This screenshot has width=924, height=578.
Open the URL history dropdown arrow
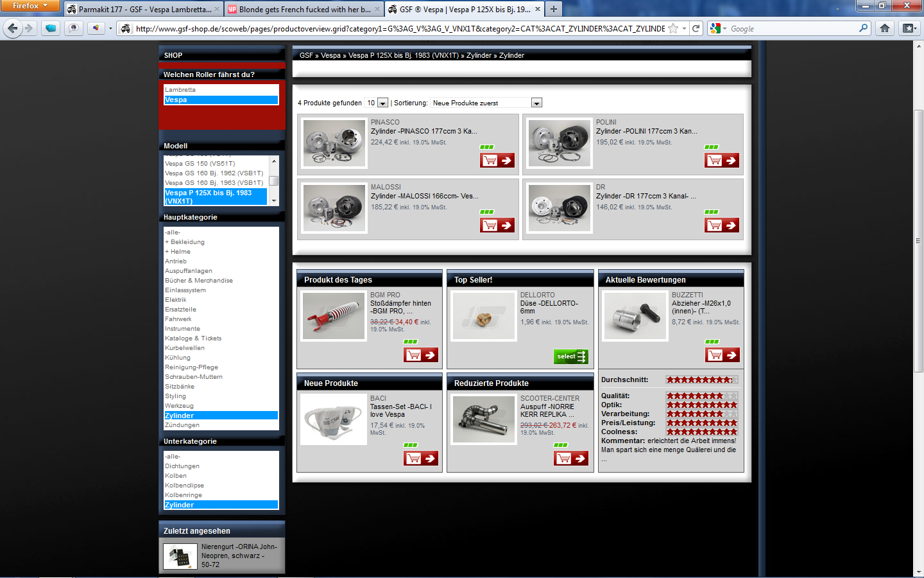[685, 28]
